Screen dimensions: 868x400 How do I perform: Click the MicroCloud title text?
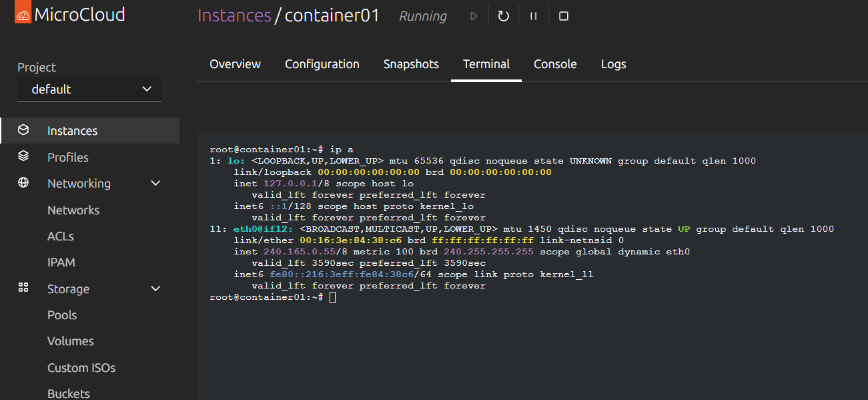click(x=79, y=15)
